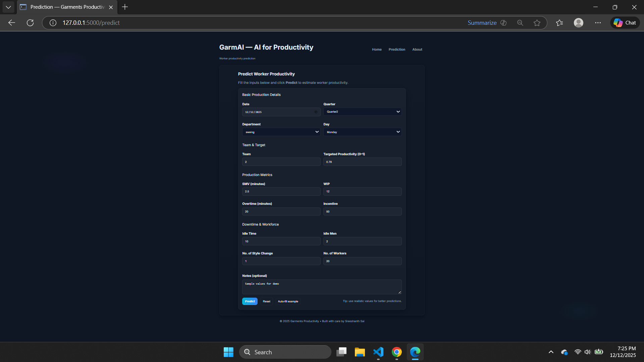Open Google Chrome from taskbar

click(397, 352)
